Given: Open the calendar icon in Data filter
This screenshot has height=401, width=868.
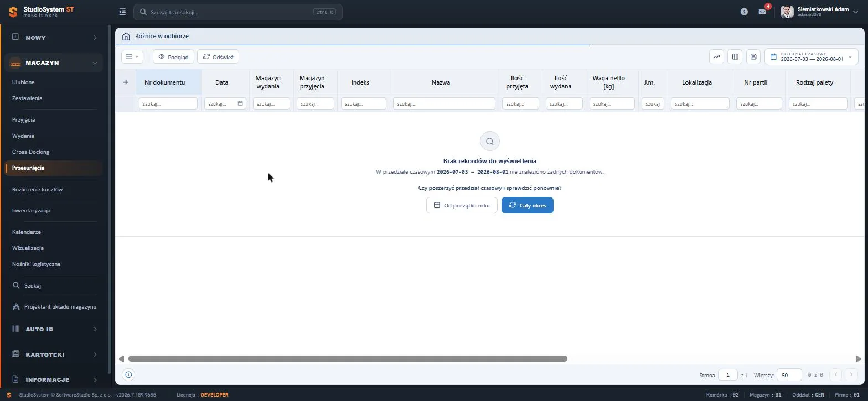Looking at the screenshot, I should [240, 103].
